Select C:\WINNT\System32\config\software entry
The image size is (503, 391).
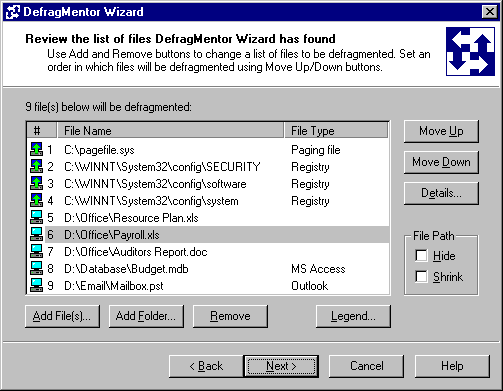coord(155,184)
